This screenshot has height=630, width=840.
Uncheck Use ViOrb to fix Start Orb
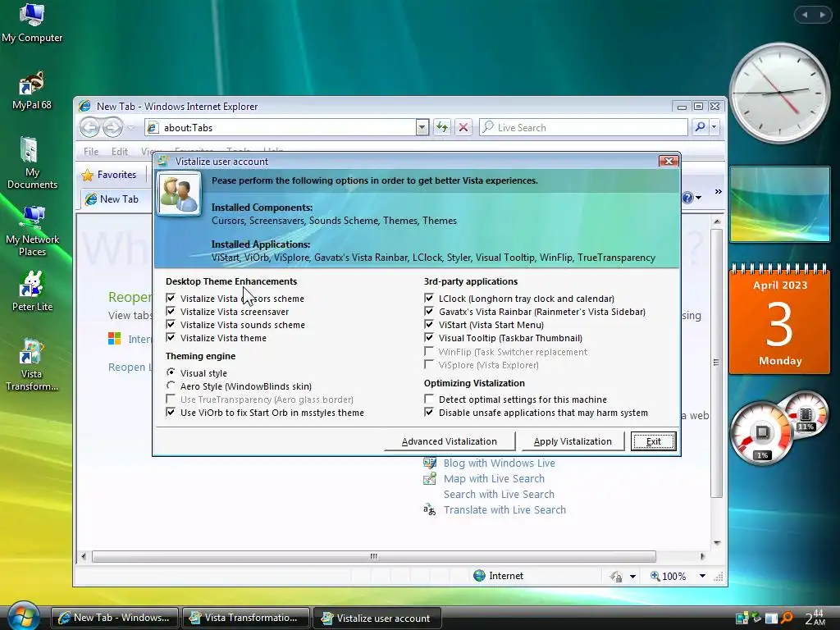click(171, 412)
